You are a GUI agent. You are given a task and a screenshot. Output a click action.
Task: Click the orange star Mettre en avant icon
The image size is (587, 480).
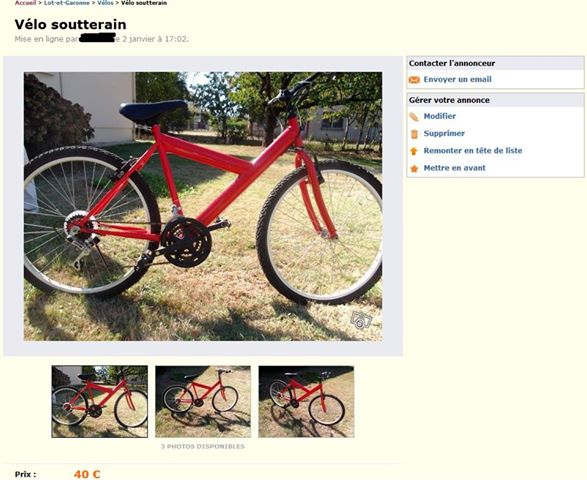(414, 168)
